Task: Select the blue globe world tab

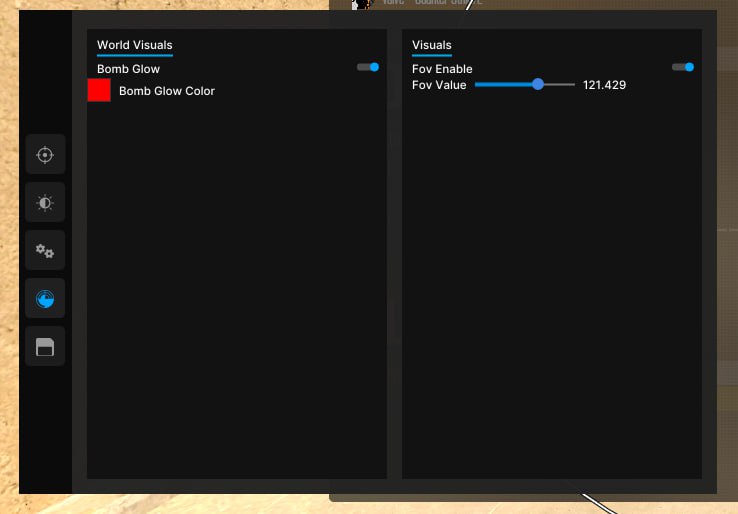Action: coord(45,299)
